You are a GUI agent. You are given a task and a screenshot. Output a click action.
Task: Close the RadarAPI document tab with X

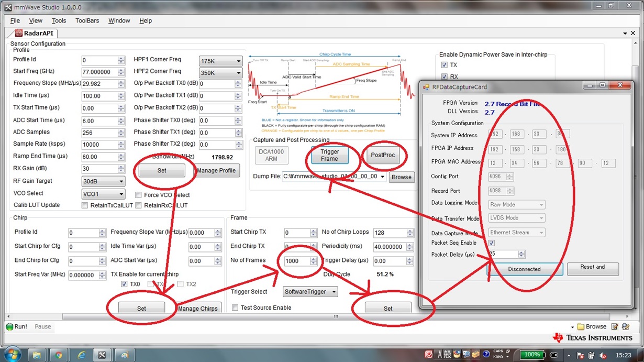click(632, 33)
